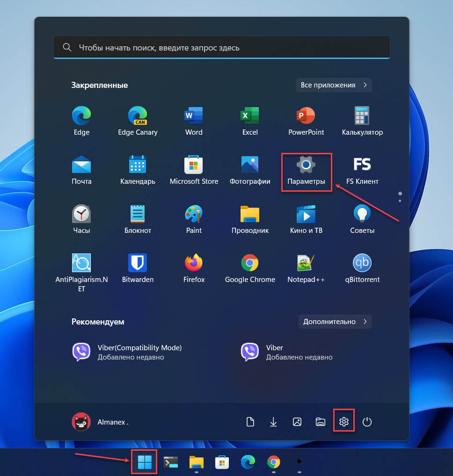Open Google Chrome from pinned apps

pos(250,268)
